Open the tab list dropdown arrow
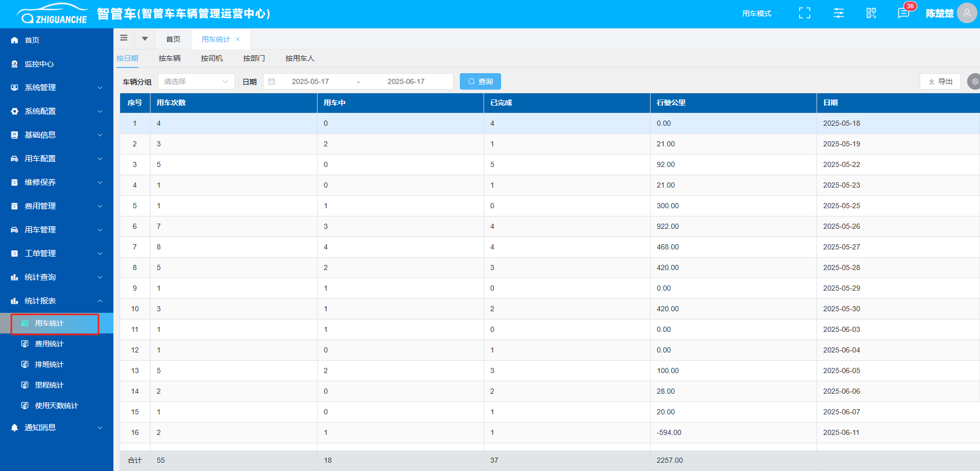980x471 pixels. click(145, 39)
